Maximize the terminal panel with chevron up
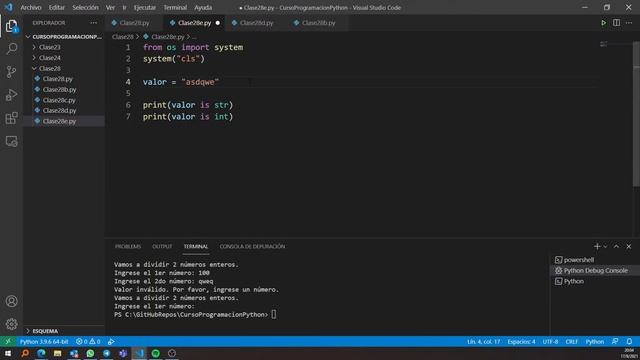This screenshot has height=360, width=640. click(616, 247)
